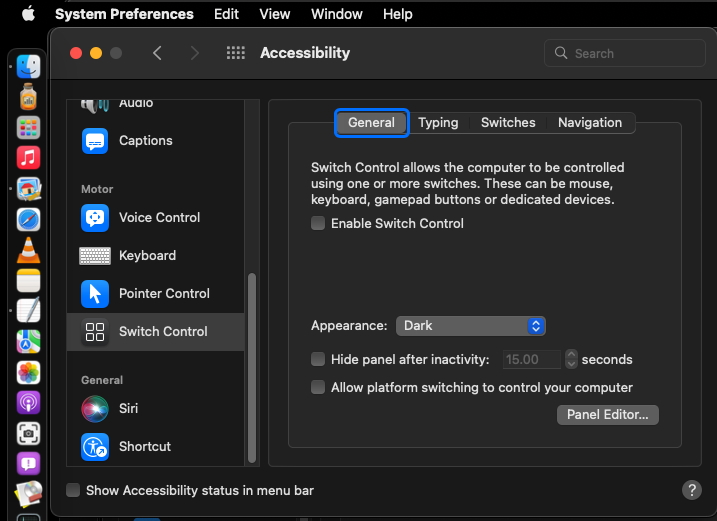Open the Panel Editor button

[x=607, y=414]
